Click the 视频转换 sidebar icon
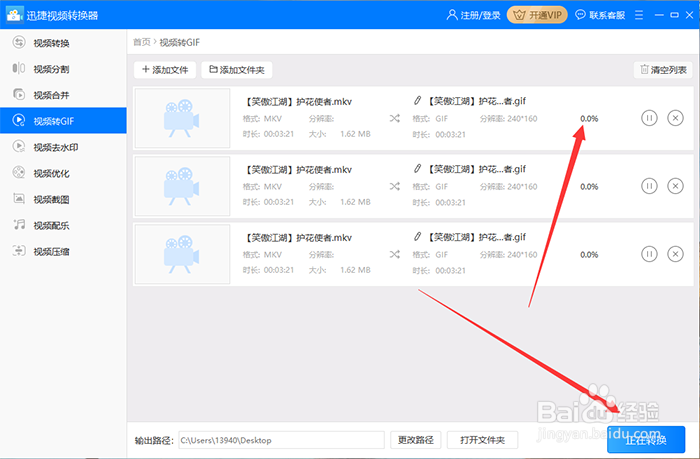700x459 pixels. [19, 42]
